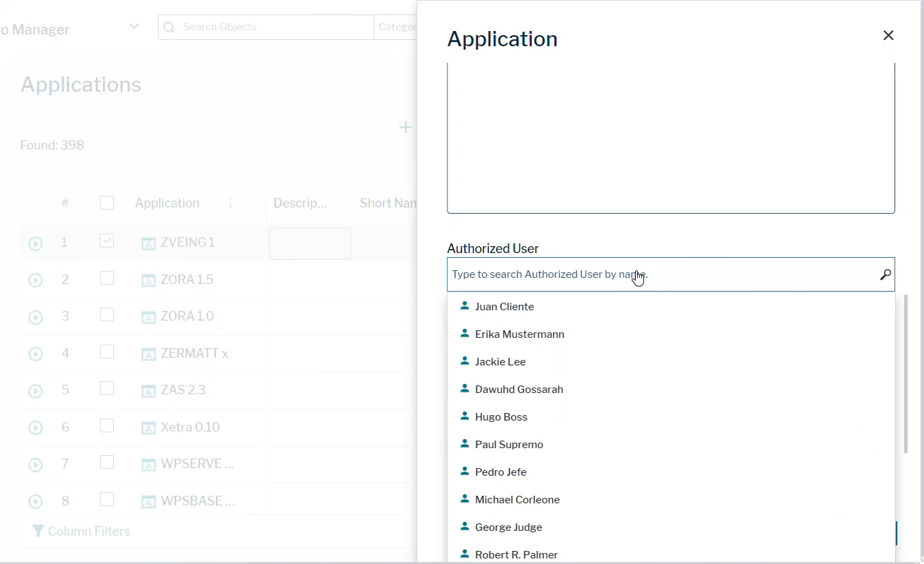Viewport: 924px width, 564px height.
Task: Select Erika Mustermann from the user list
Action: pos(519,334)
